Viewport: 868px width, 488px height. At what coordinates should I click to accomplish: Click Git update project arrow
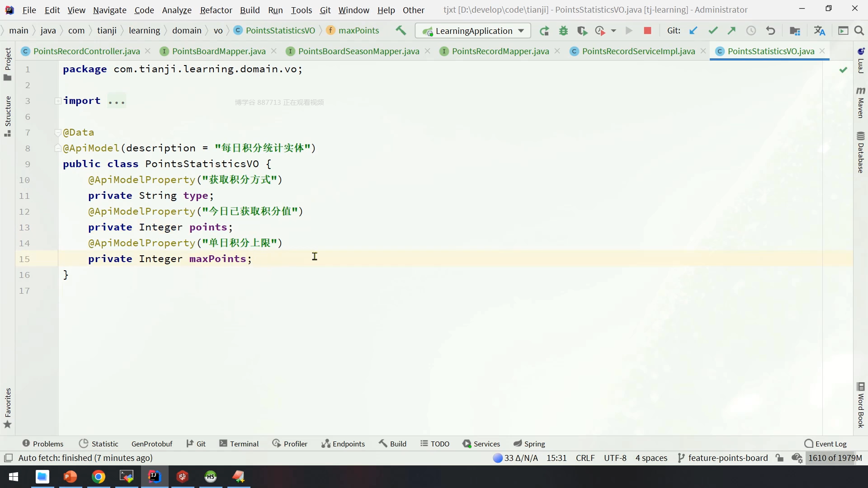pos(693,31)
